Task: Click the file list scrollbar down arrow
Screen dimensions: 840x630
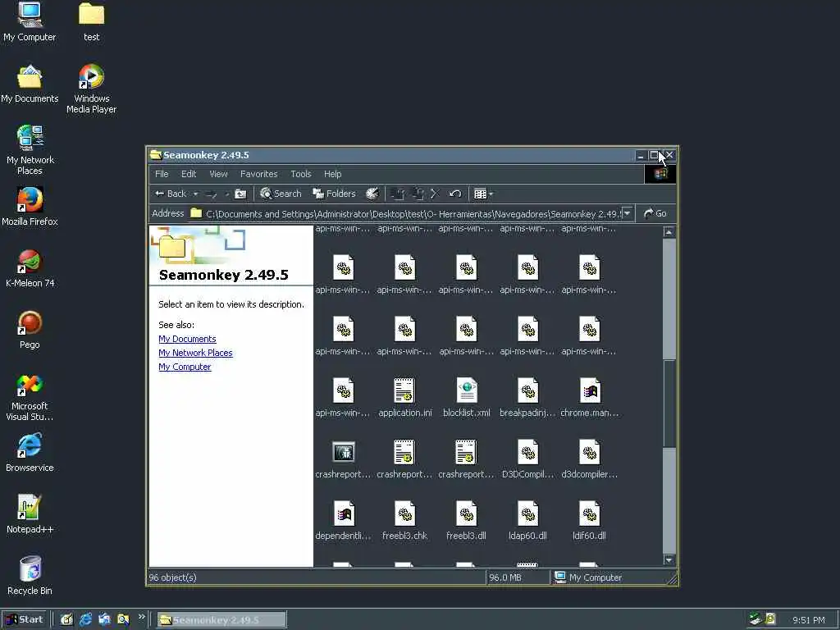Action: (x=669, y=559)
